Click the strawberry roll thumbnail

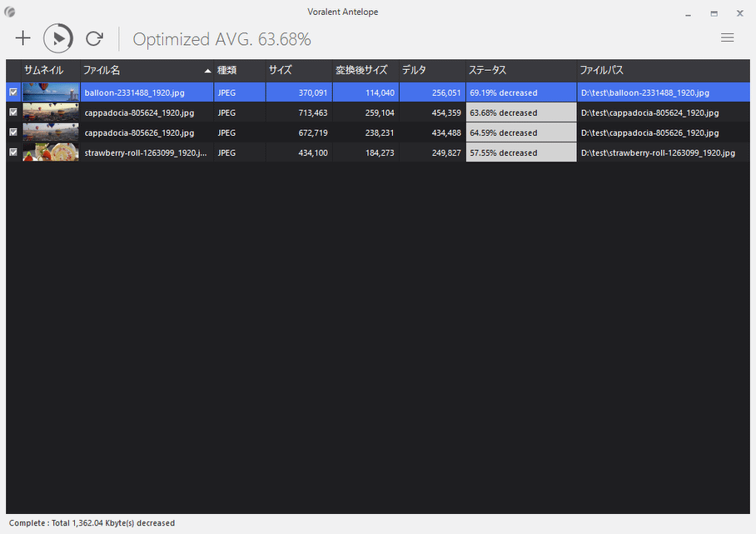click(x=51, y=152)
